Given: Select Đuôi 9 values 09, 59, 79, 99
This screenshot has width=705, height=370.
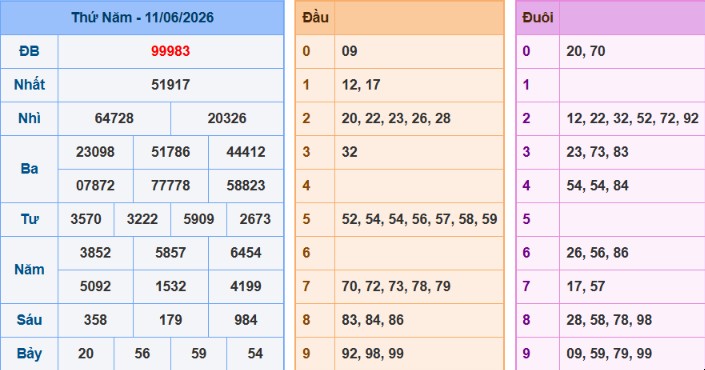Looking at the screenshot, I should tap(609, 353).
